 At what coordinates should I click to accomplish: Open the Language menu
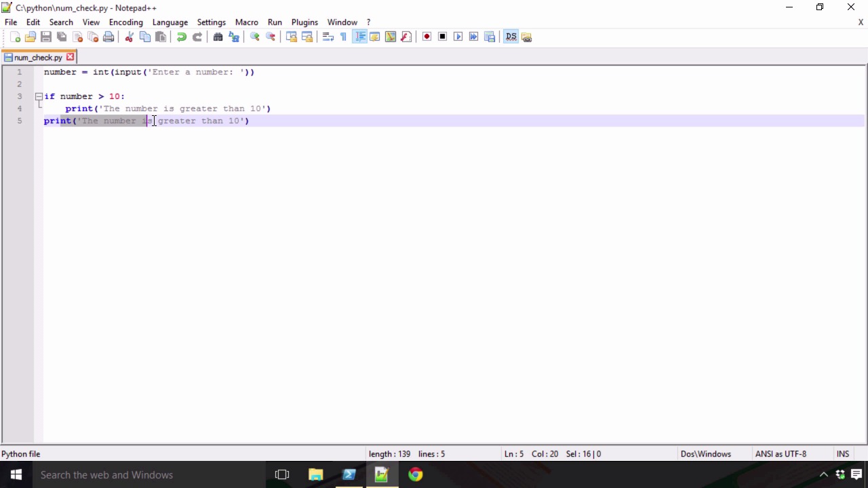tap(170, 22)
